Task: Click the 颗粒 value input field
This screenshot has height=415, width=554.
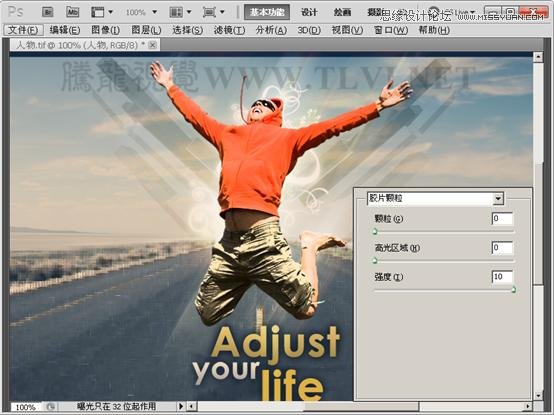Action: click(x=502, y=219)
